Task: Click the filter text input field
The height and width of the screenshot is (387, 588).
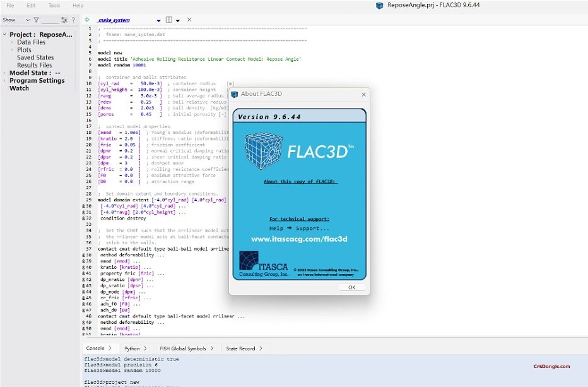Action: 50,20
